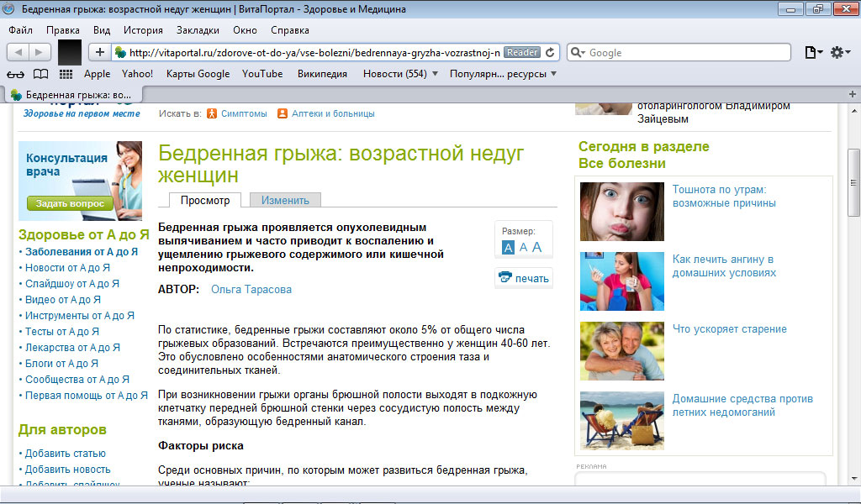Open thumbnail for Тошнота по утрам article
This screenshot has width=861, height=504.
(621, 212)
